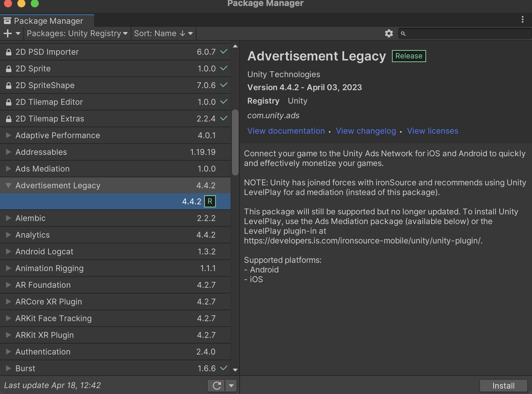Open the Packages: Unity Registry dropdown
This screenshot has width=532, height=394.
click(77, 33)
